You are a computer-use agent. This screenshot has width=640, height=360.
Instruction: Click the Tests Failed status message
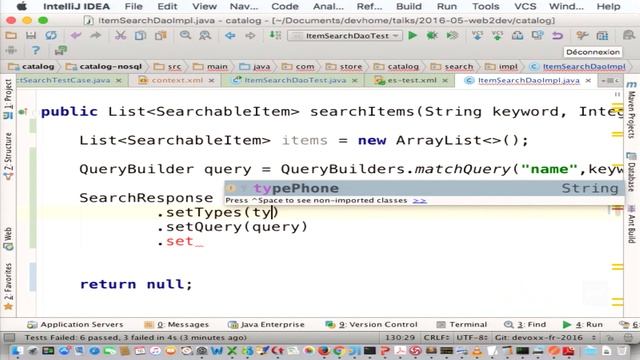(x=136, y=338)
